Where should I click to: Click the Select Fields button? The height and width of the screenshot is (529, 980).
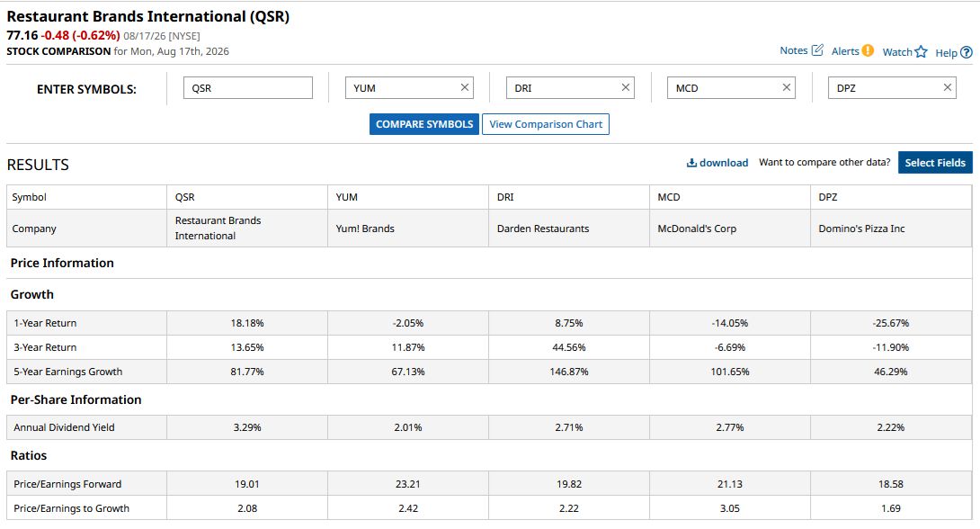click(935, 163)
